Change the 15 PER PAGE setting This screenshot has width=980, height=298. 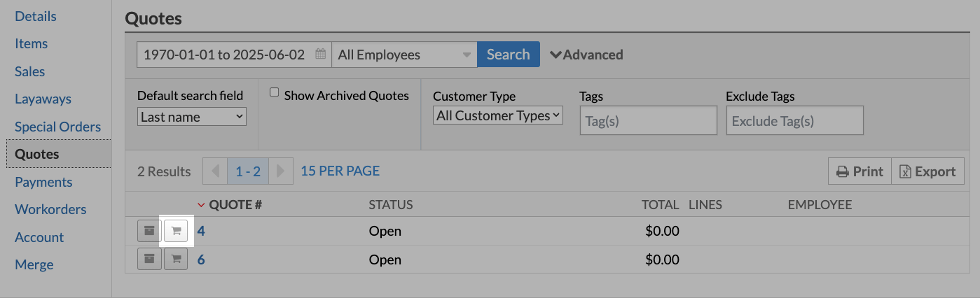pos(340,171)
